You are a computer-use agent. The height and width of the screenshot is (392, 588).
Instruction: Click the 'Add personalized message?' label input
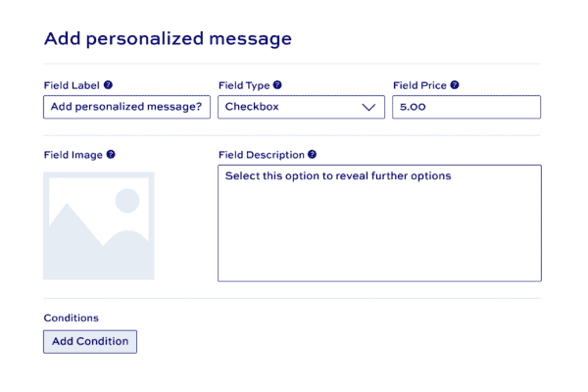126,107
